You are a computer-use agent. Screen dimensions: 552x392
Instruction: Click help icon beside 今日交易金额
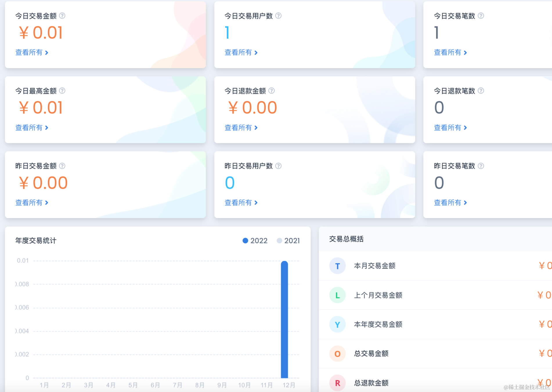tap(62, 16)
